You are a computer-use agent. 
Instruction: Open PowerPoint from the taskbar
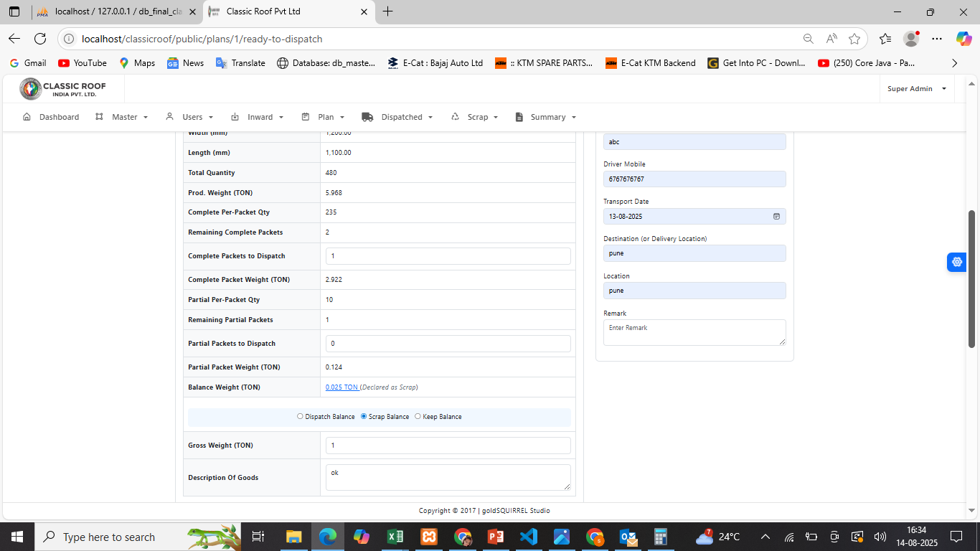[496, 537]
